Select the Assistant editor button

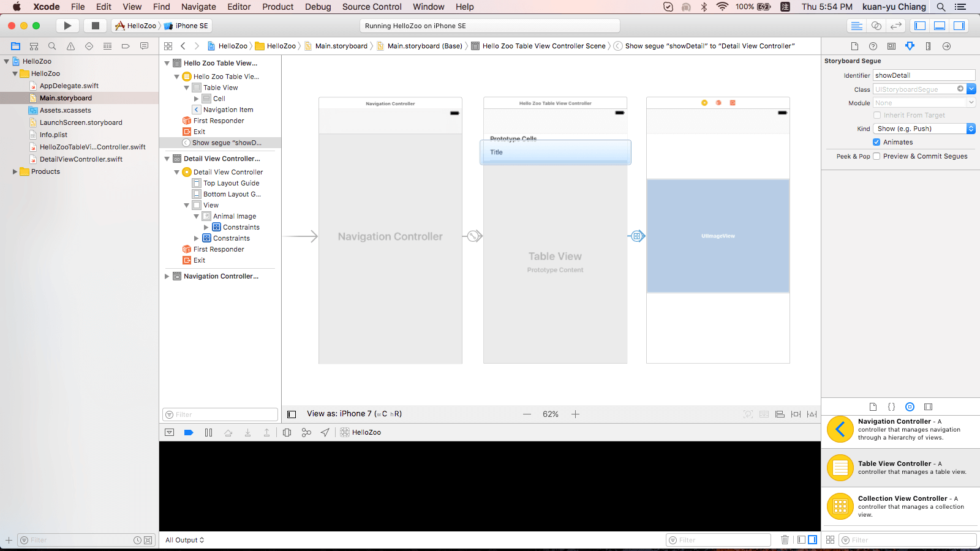coord(876,26)
